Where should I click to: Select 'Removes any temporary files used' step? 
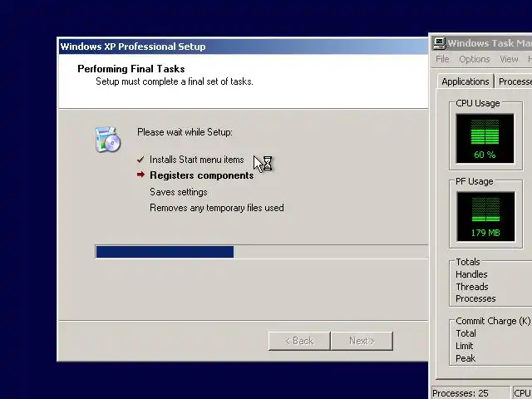(217, 208)
